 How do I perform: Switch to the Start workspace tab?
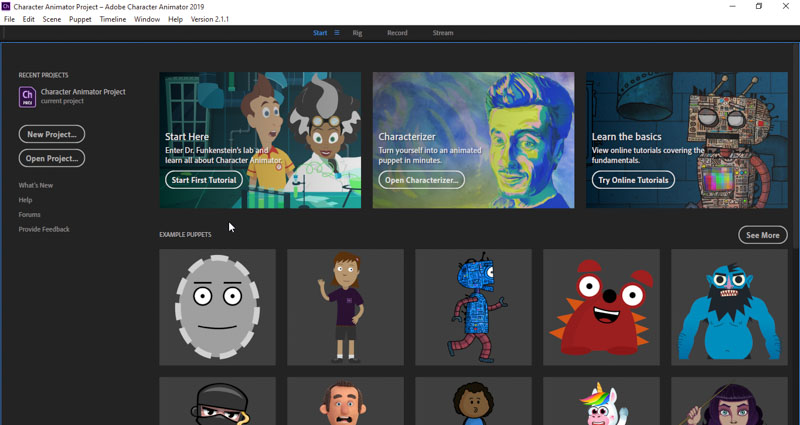[320, 33]
